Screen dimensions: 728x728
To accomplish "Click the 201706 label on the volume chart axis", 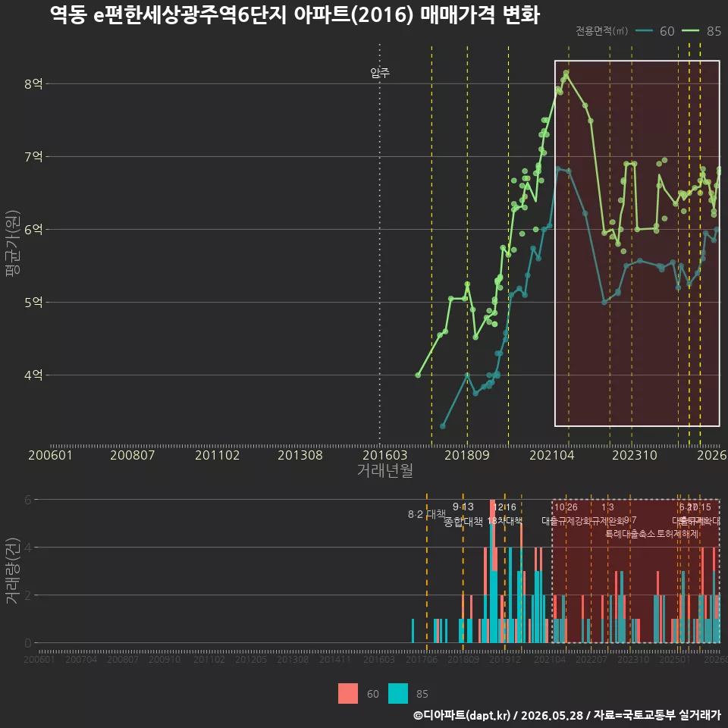I will (422, 659).
